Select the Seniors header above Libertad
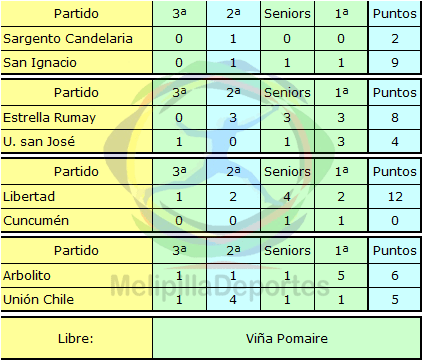The width and height of the screenshot is (422, 360). pyautogui.click(x=287, y=171)
